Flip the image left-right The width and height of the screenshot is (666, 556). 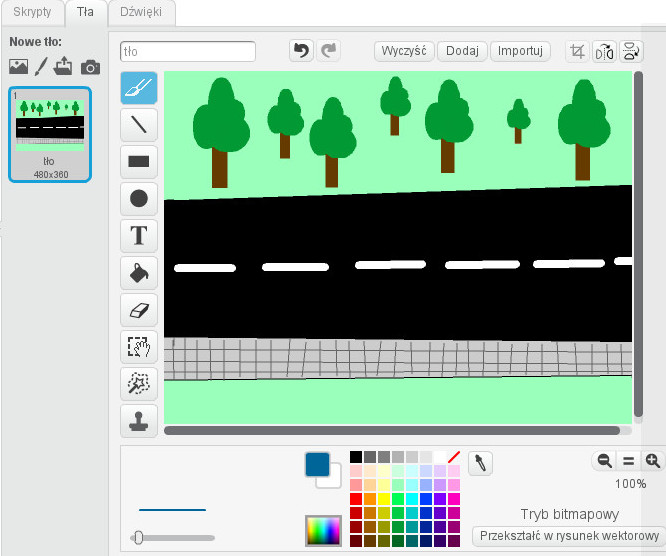[x=604, y=52]
